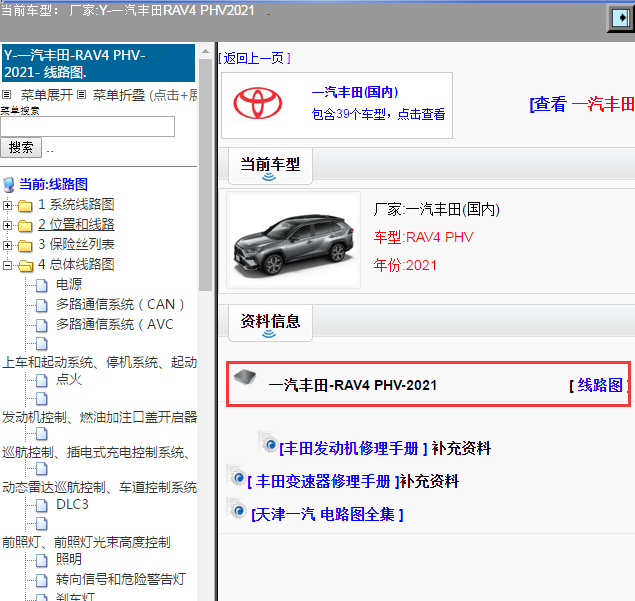Click the menu collapse icon before 菜单折叠
This screenshot has height=601, width=635.
(x=81, y=95)
